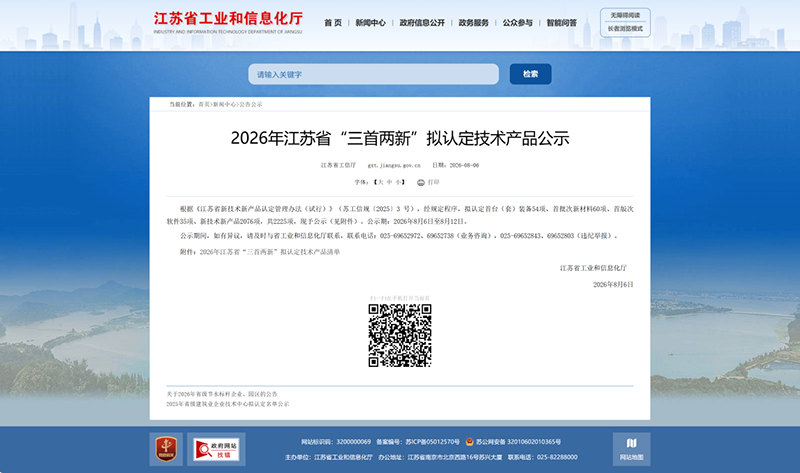Open the 苏ICP备05012570号 record link
Screen dimensions: 800x473
coord(433,442)
